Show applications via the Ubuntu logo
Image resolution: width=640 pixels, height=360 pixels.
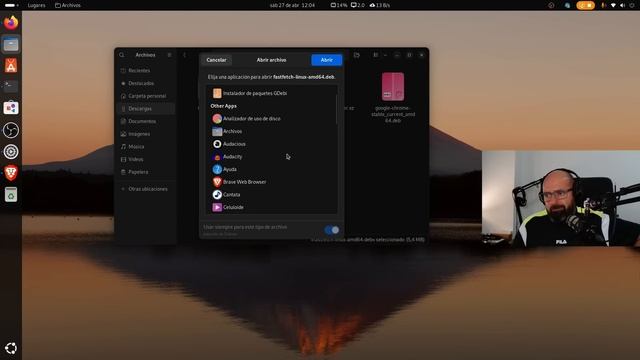point(11,348)
